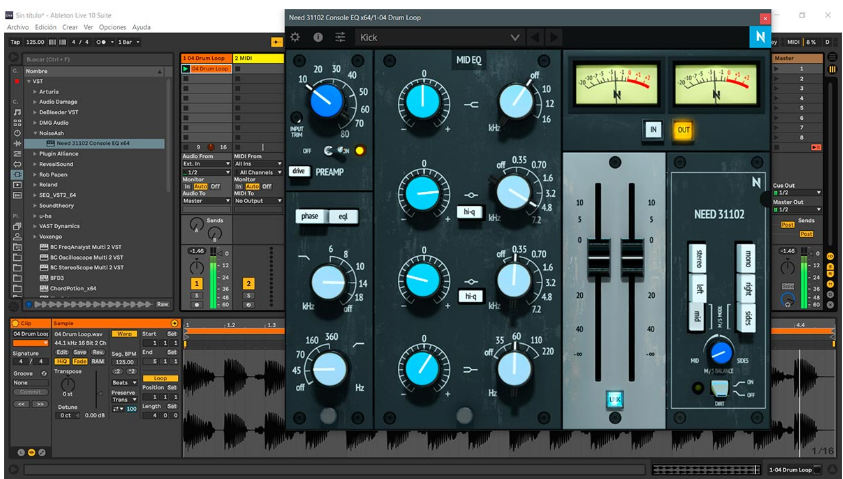
Task: Click the Tap tempo button
Action: coord(16,42)
